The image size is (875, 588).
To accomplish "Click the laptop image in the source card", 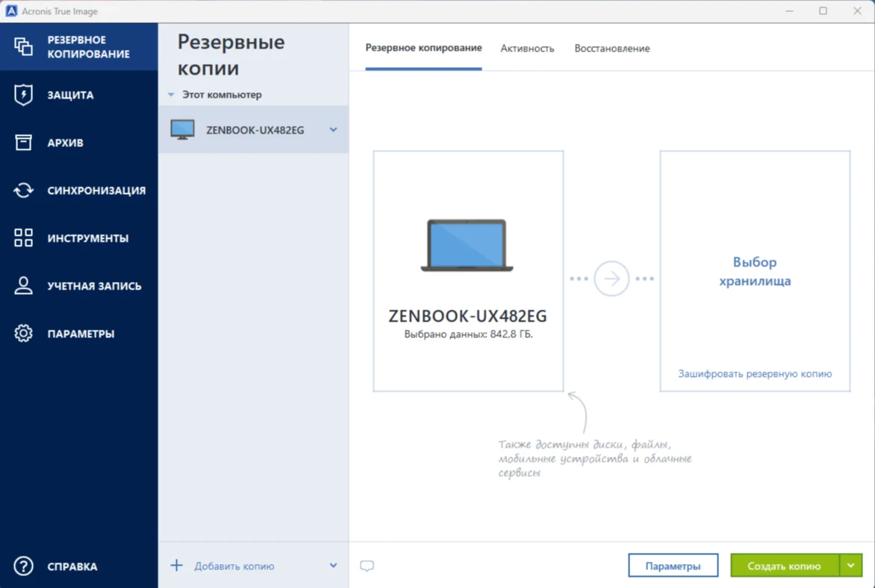I will (x=467, y=245).
